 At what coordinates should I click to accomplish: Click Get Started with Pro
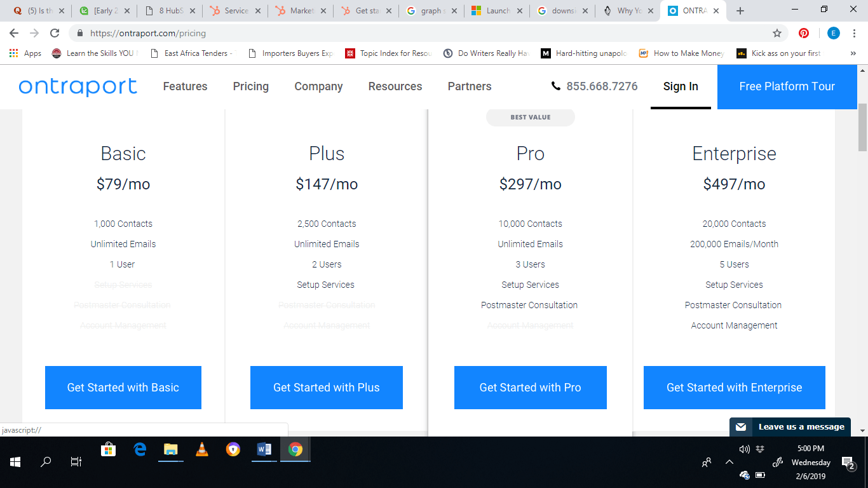(x=531, y=388)
